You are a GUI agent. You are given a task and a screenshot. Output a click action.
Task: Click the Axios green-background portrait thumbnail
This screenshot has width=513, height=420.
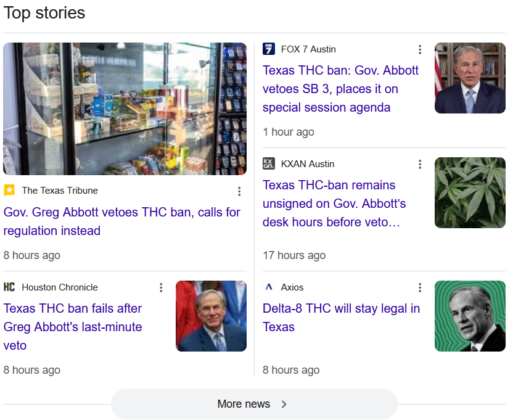470,316
